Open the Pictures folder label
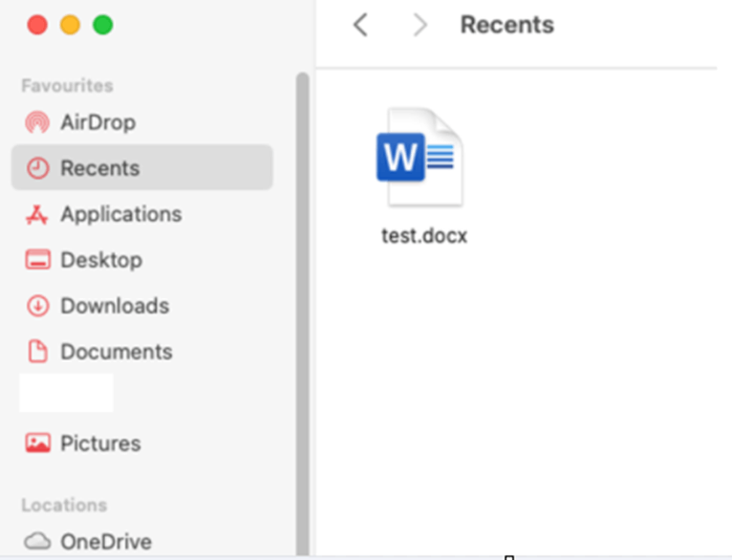Screen dimensions: 732x560 pyautogui.click(x=100, y=442)
